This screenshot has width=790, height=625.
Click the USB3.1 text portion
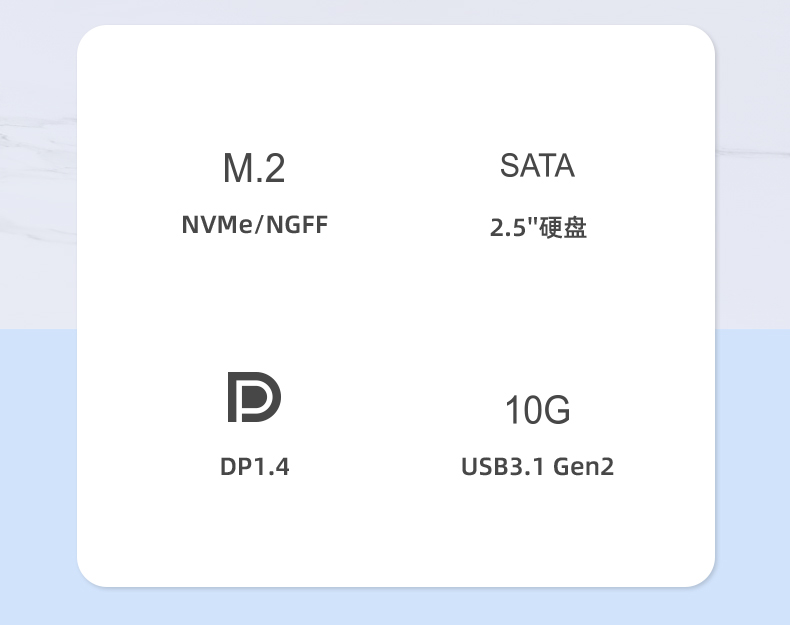pyautogui.click(x=503, y=466)
